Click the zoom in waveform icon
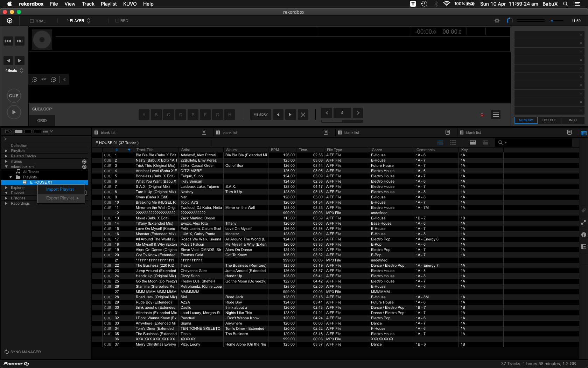The height and width of the screenshot is (368, 588). [35, 80]
